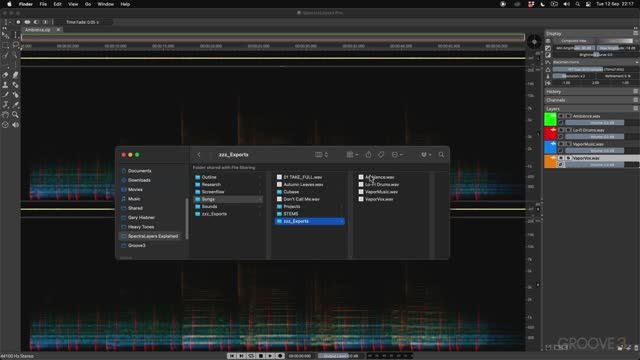Click the Cubase folder icon

[279, 192]
